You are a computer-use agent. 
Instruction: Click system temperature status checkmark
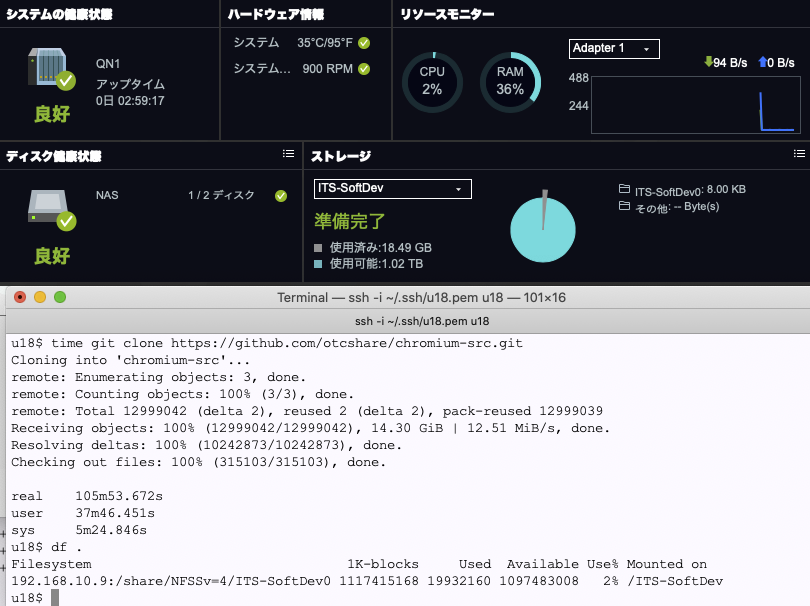point(364,43)
